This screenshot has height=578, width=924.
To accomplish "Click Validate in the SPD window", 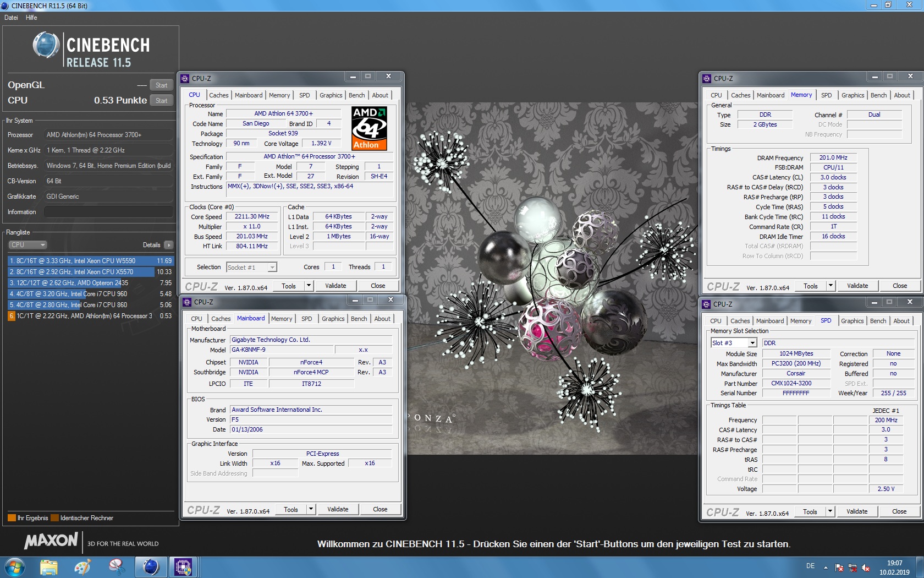I will click(856, 511).
